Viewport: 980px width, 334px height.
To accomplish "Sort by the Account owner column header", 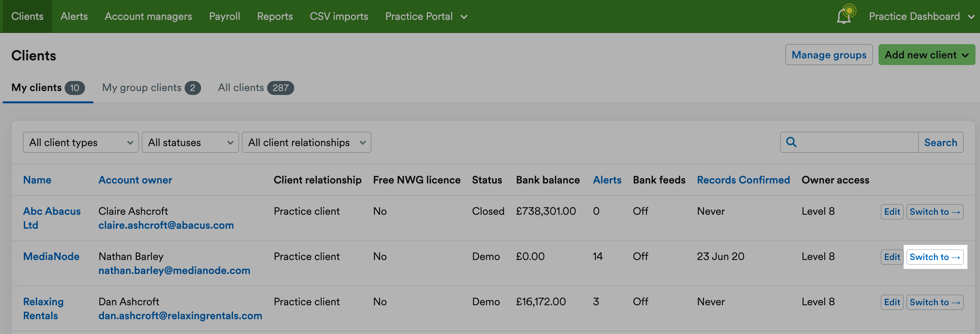I will pos(135,180).
